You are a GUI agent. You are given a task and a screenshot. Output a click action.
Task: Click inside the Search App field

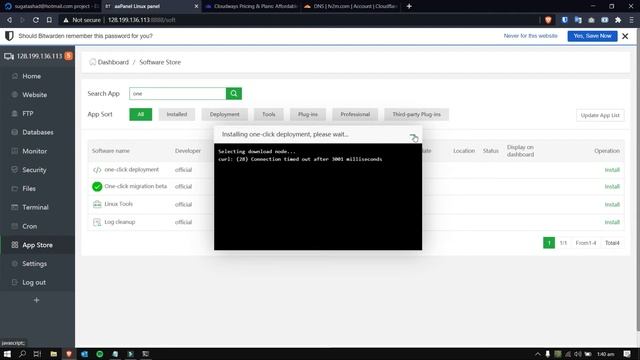pos(178,93)
